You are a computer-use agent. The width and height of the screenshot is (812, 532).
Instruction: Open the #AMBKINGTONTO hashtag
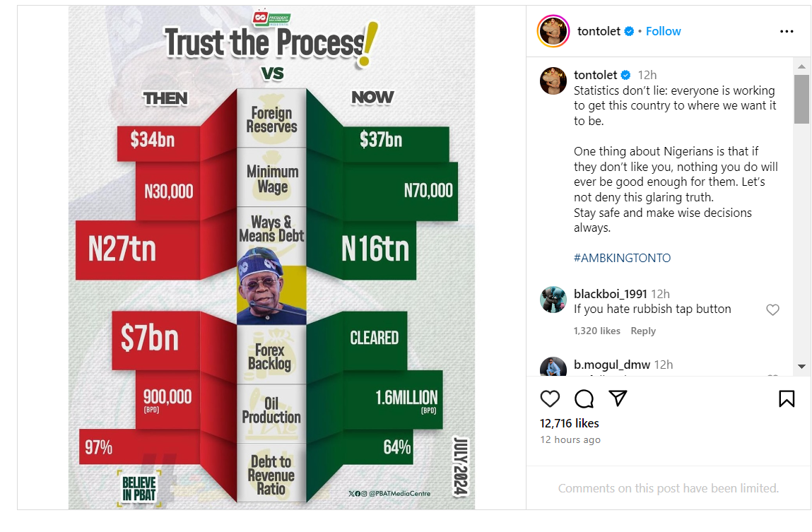pos(622,258)
